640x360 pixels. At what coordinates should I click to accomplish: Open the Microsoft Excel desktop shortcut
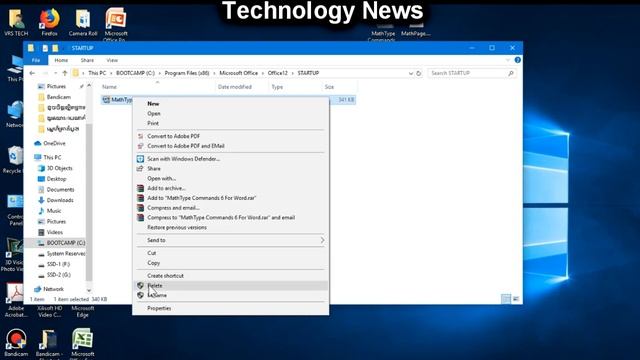point(82,343)
